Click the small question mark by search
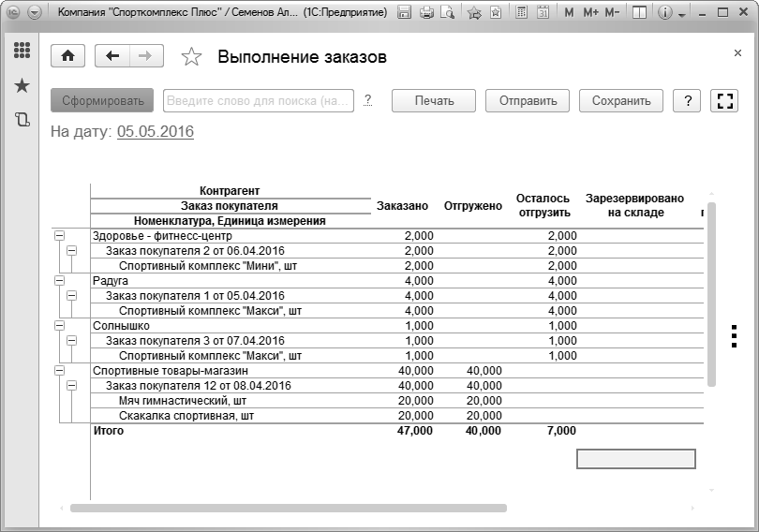The image size is (759, 532). pyautogui.click(x=368, y=100)
